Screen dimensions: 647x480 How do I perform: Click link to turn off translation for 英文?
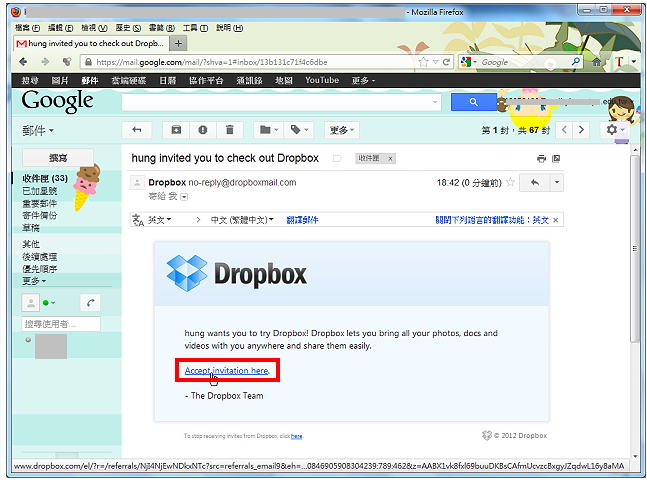[492, 220]
